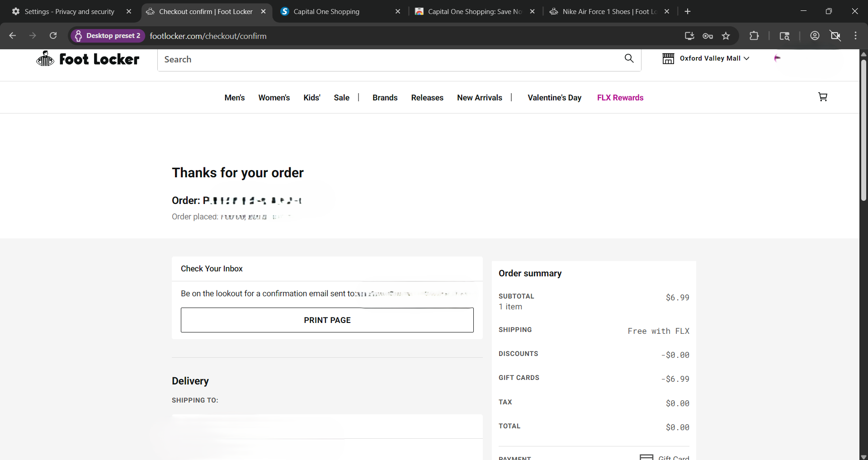The height and width of the screenshot is (460, 868).
Task: Click the search magnifier icon
Action: [629, 58]
